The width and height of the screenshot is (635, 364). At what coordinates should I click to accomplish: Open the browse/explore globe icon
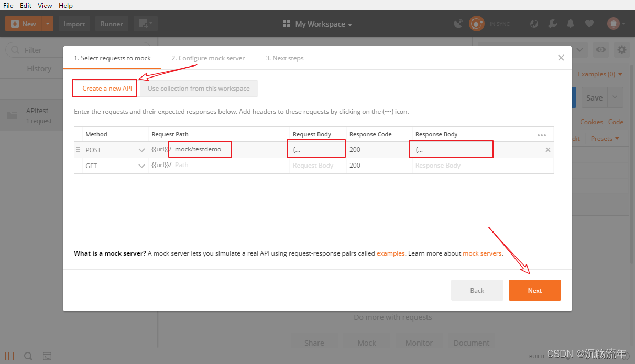pos(534,24)
